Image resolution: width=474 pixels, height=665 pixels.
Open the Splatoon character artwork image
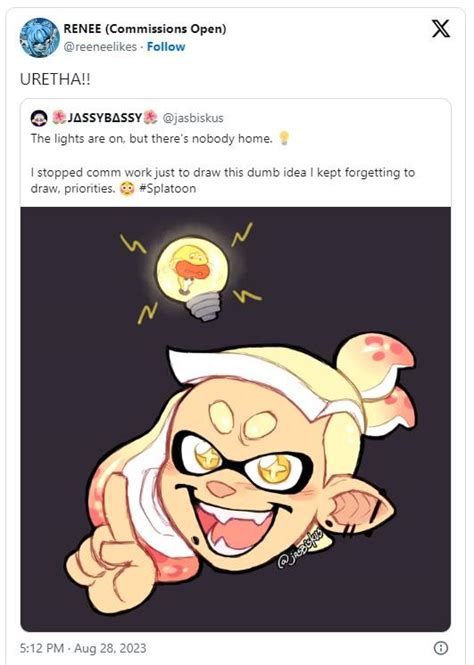click(x=235, y=419)
